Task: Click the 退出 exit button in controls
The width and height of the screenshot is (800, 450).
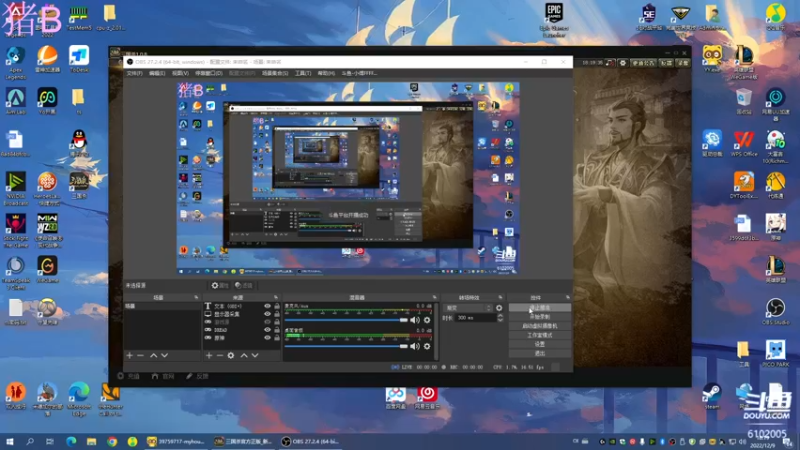Action: click(x=540, y=353)
